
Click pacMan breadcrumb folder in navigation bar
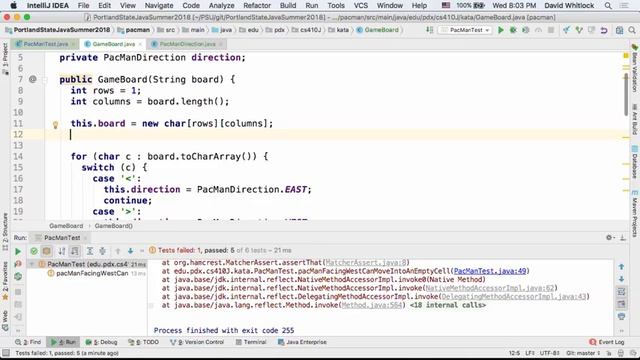[134, 30]
